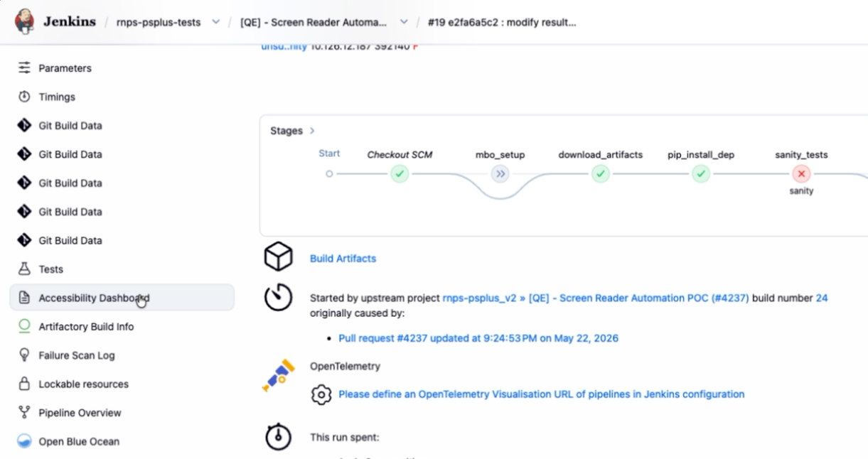Click the timer icon beside This run spent
The image size is (868, 459).
click(x=279, y=436)
